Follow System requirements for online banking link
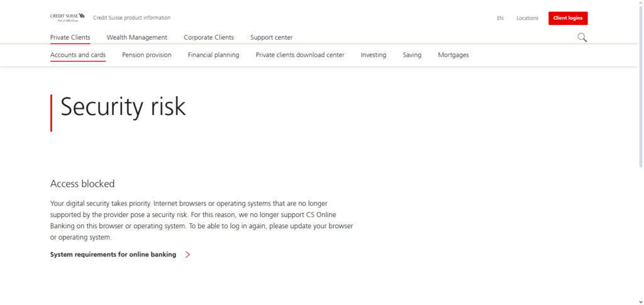The image size is (644, 305). pos(113,255)
